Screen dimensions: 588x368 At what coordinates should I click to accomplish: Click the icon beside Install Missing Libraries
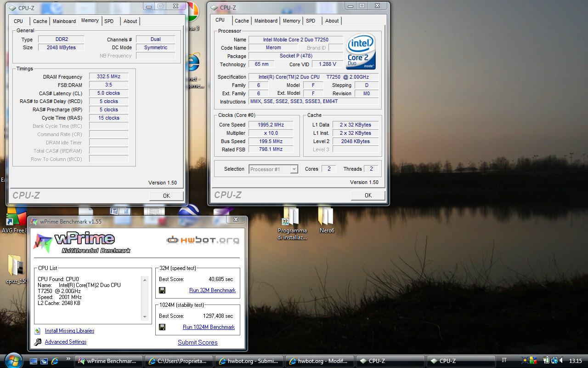click(38, 331)
